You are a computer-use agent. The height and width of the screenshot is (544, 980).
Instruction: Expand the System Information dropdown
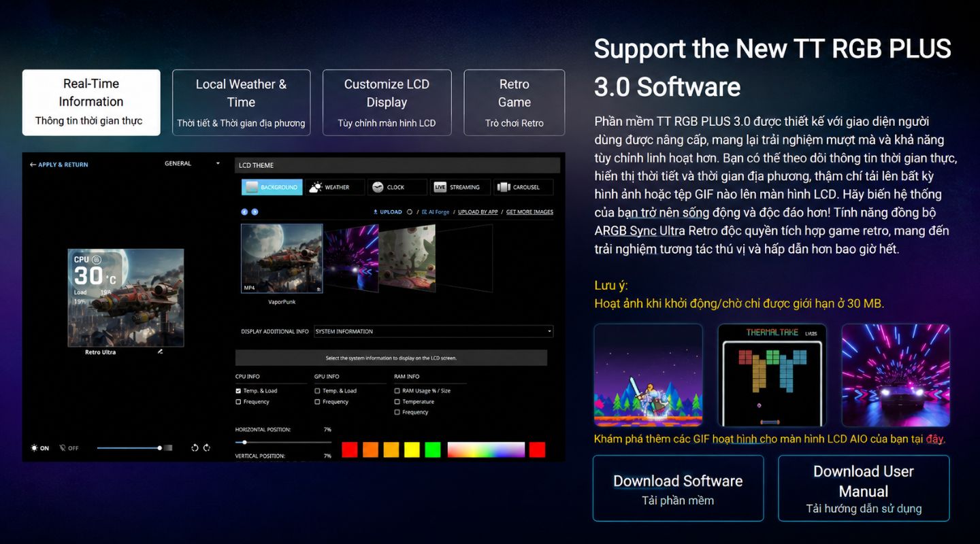click(433, 332)
